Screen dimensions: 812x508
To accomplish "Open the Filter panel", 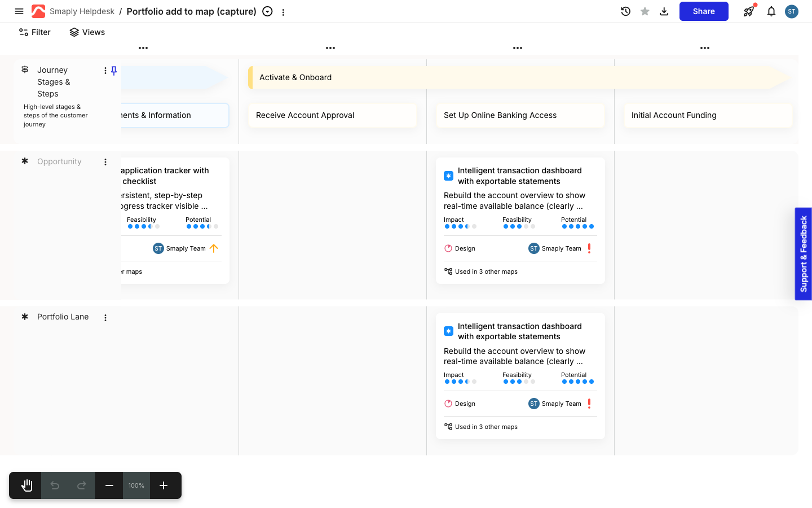I will click(x=35, y=32).
